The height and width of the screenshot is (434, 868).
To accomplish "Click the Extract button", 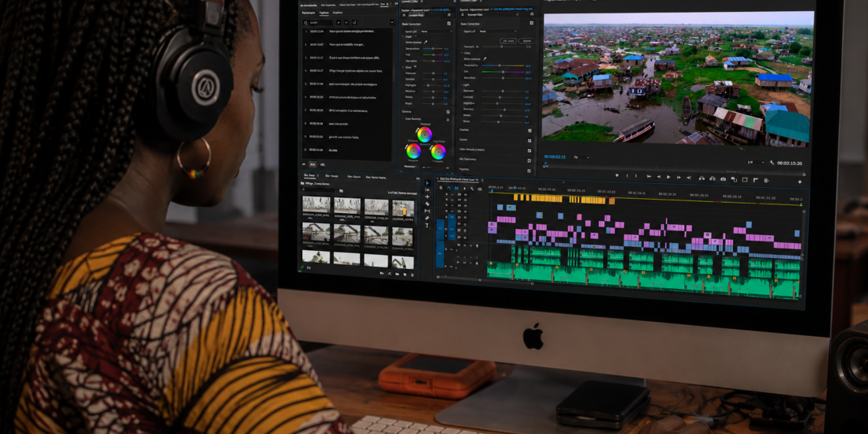I will pos(712,178).
